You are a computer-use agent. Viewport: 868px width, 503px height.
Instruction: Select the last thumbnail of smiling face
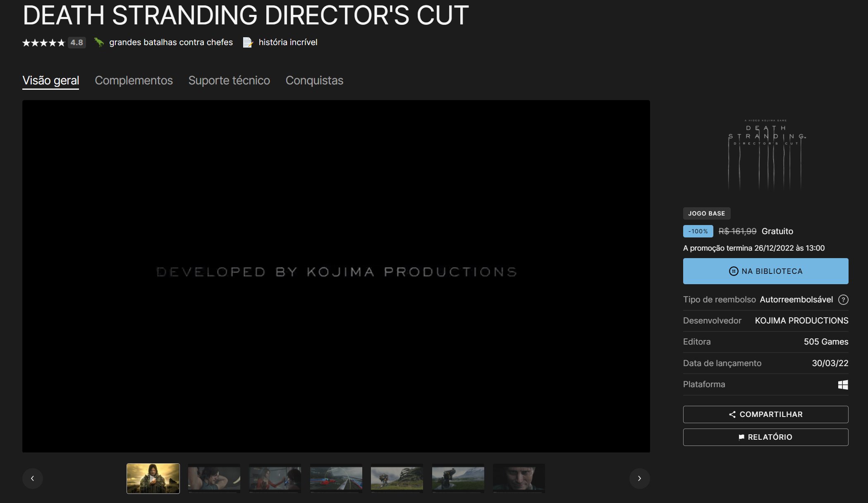(519, 479)
